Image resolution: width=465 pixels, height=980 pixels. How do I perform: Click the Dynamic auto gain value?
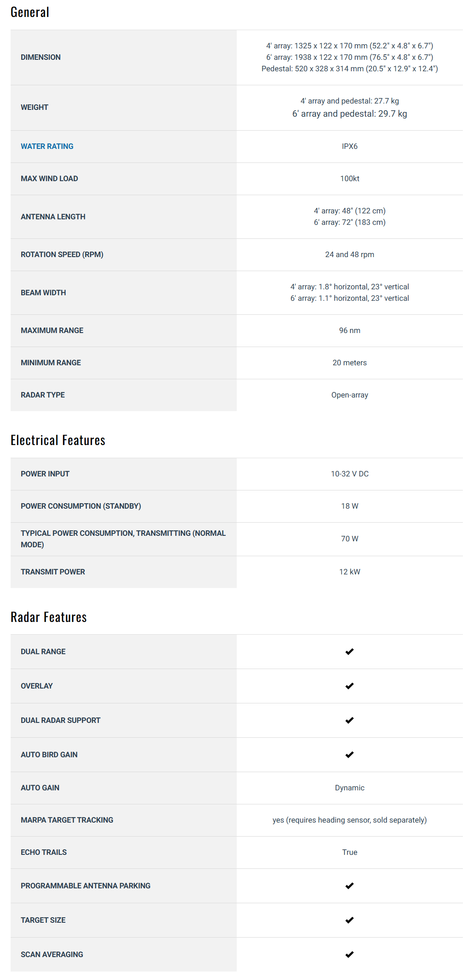pyautogui.click(x=350, y=788)
